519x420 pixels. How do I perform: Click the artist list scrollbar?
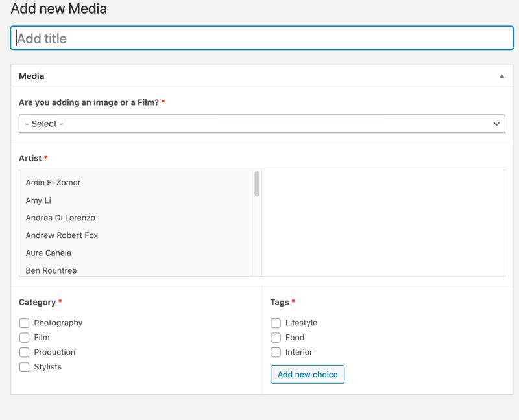coord(257,184)
